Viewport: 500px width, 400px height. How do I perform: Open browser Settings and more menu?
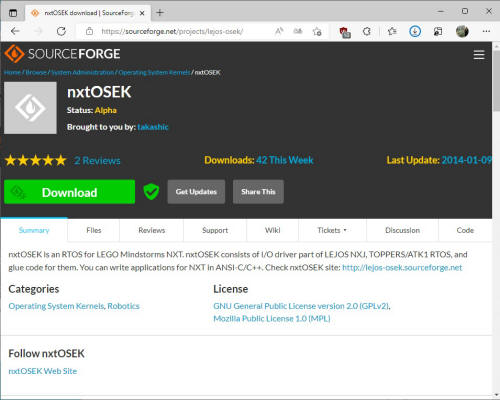[486, 31]
